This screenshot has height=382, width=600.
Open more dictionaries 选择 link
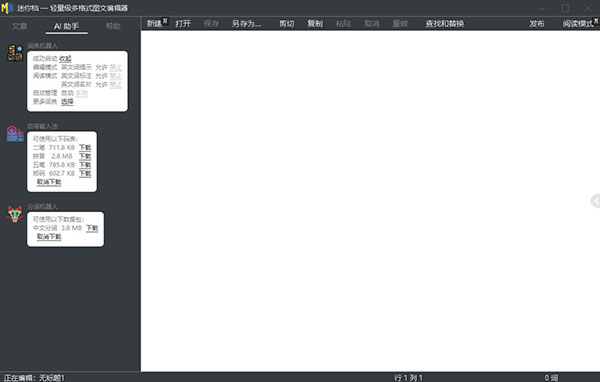[67, 102]
